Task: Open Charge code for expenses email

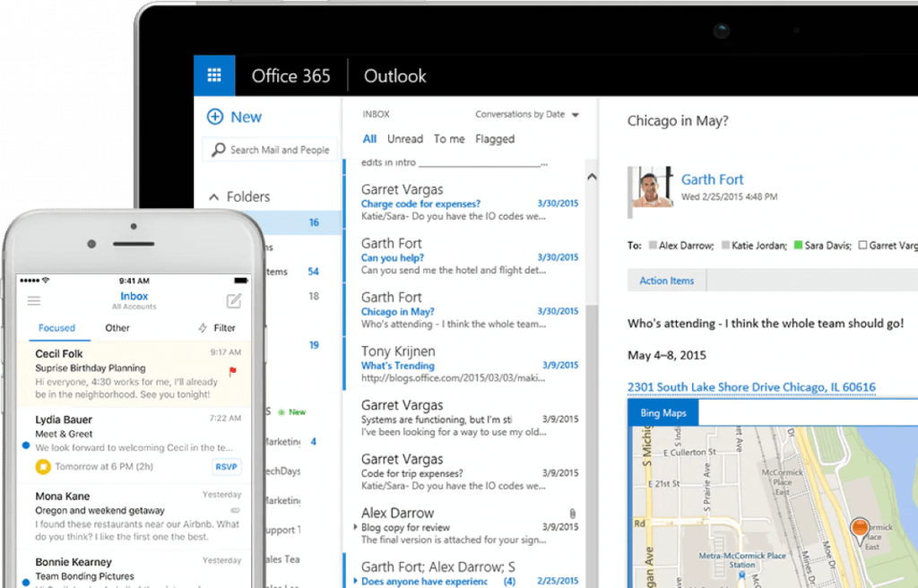Action: [463, 203]
